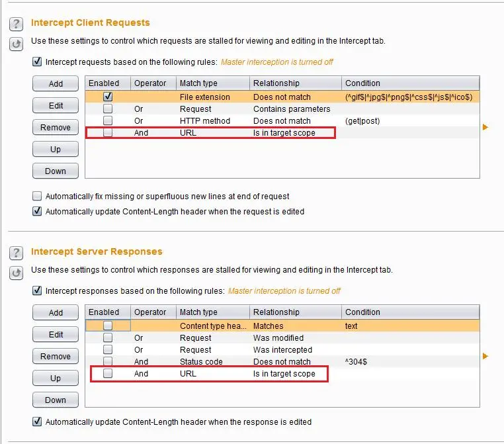Enable the Content type header rule checkbox
The height and width of the screenshot is (444, 504).
pos(108,326)
